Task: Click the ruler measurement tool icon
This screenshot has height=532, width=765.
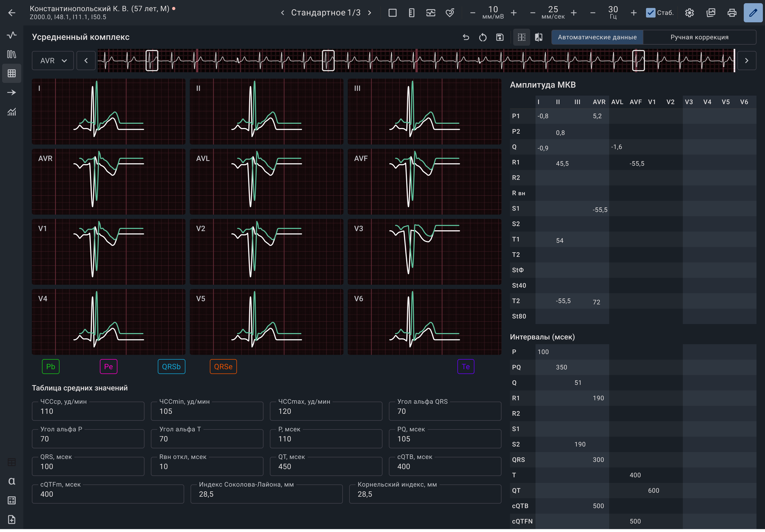Action: coord(411,13)
